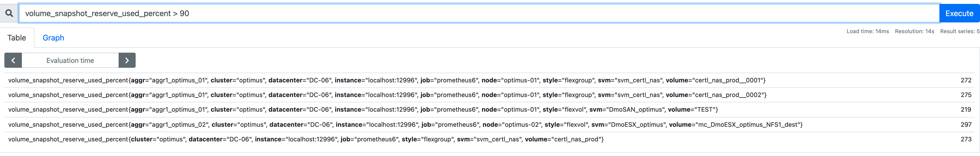Click the Load time 14ms text

pos(867,31)
